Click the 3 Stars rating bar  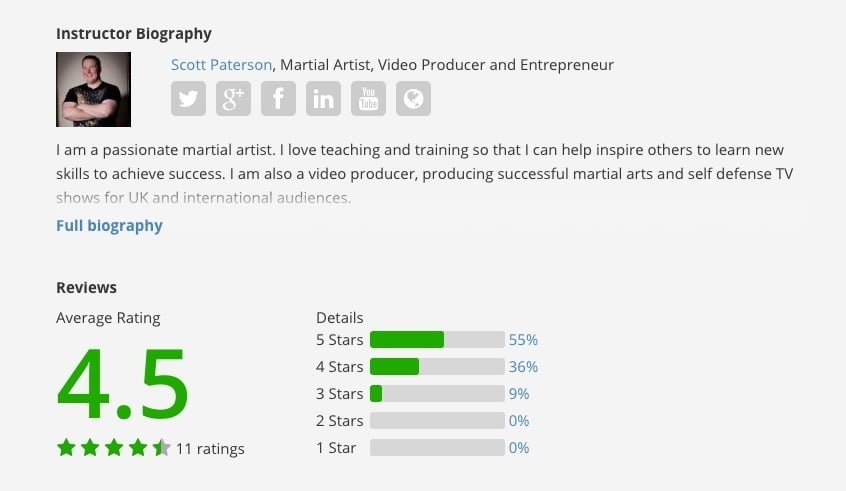[x=437, y=394]
